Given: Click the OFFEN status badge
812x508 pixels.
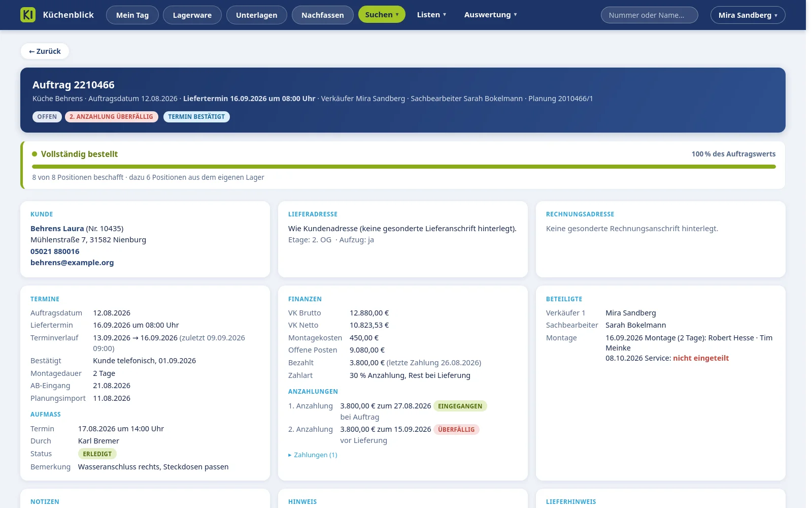Looking at the screenshot, I should pyautogui.click(x=47, y=117).
